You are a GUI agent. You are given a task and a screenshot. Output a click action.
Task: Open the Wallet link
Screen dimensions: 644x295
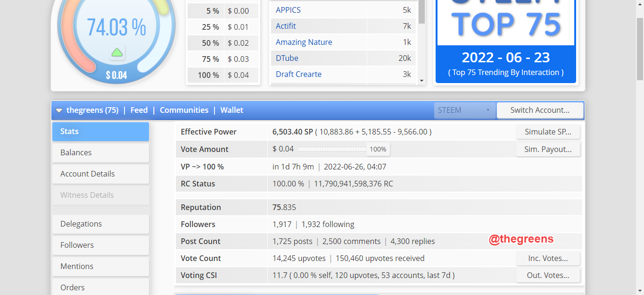click(x=231, y=110)
